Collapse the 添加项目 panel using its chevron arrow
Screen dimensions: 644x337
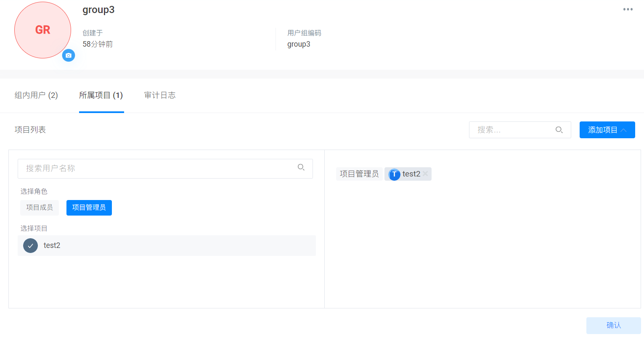pyautogui.click(x=624, y=130)
